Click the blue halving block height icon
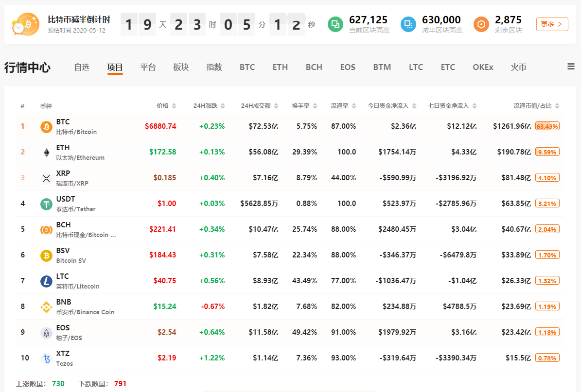 click(x=408, y=24)
